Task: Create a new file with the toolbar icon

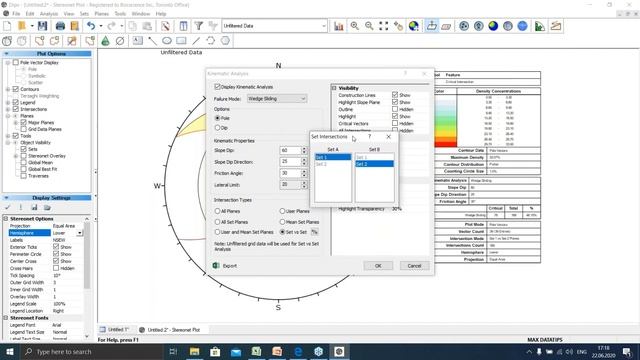Action: [7, 26]
